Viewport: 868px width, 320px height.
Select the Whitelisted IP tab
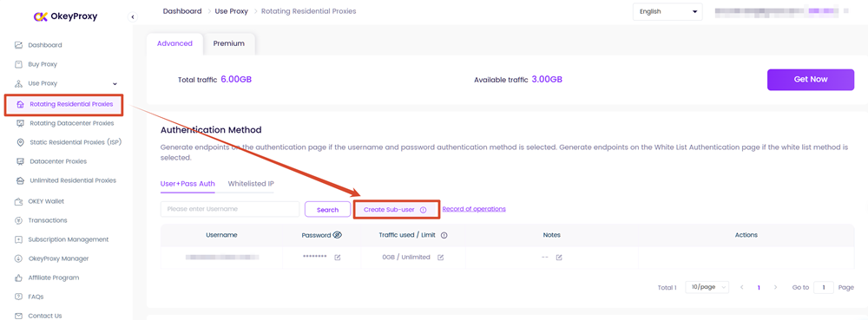[251, 184]
